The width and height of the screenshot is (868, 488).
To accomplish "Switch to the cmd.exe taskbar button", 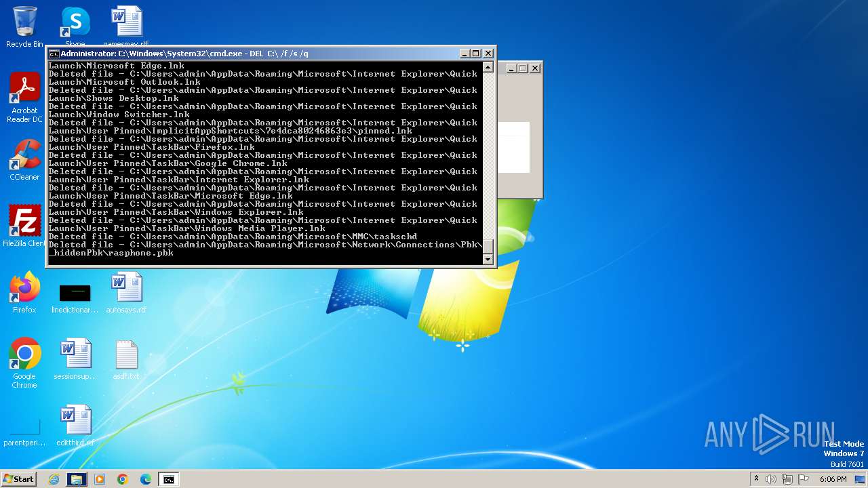I will click(168, 479).
